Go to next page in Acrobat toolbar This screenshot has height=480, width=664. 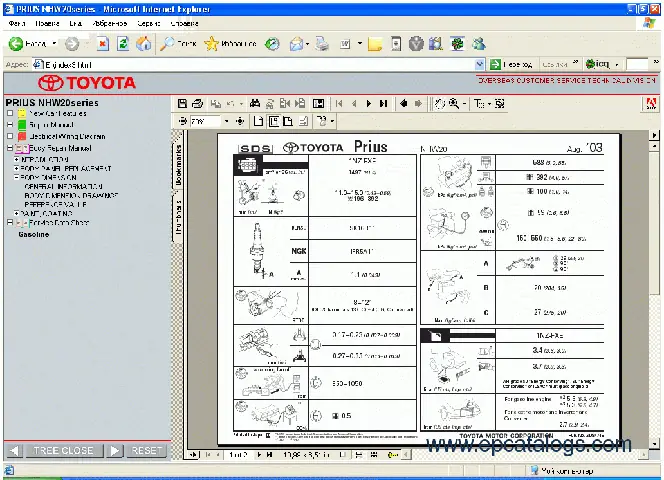click(x=369, y=103)
